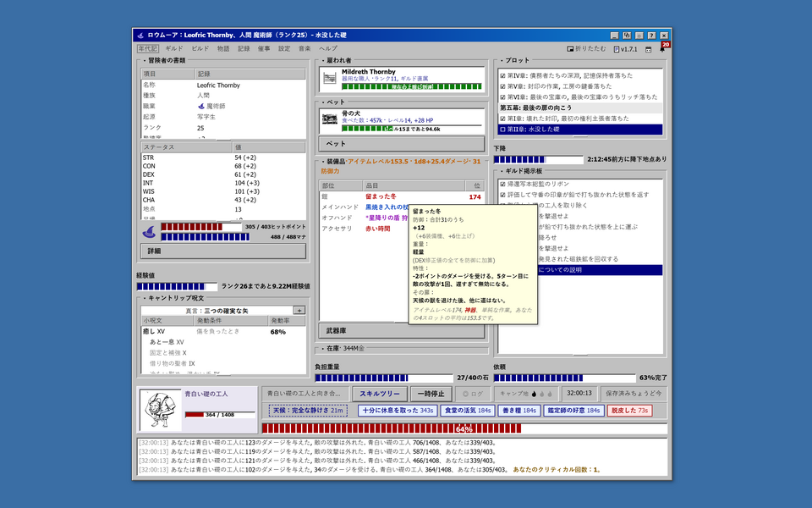Toggle the 第II章: 水没した礎 checkbox
The width and height of the screenshot is (812, 508).
tap(502, 129)
